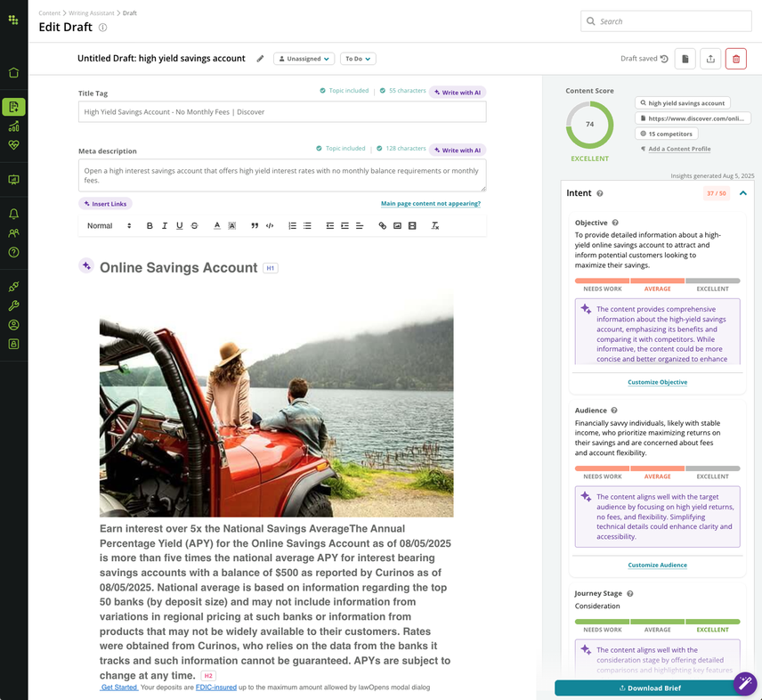Screen dimensions: 762x700
Task: Open the text alignment option
Action: click(x=360, y=225)
